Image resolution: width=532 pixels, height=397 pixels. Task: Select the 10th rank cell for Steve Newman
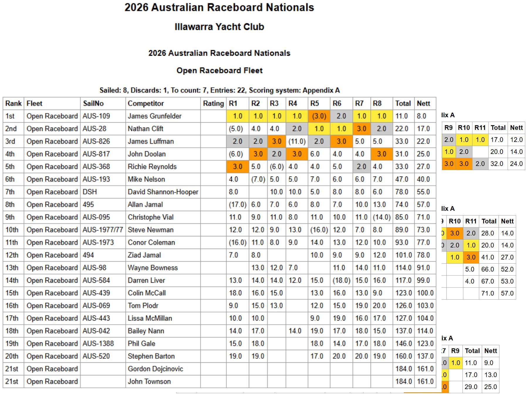tap(12, 230)
